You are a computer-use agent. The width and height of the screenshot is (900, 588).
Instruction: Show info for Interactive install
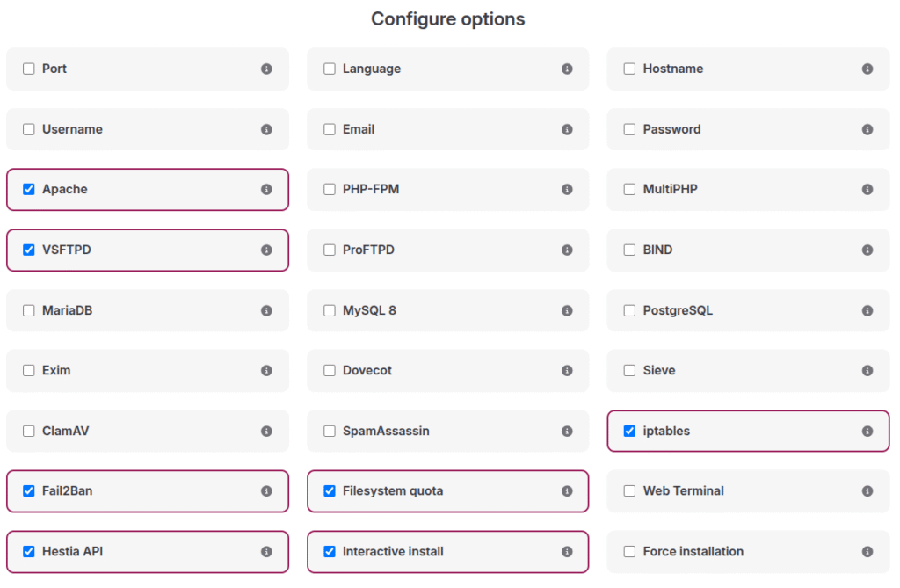[567, 552]
